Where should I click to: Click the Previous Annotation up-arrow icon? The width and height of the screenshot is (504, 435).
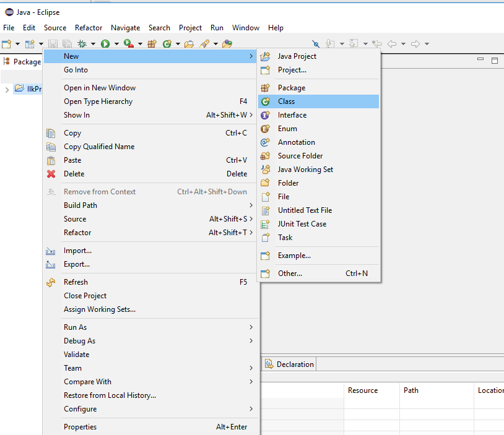click(x=354, y=44)
